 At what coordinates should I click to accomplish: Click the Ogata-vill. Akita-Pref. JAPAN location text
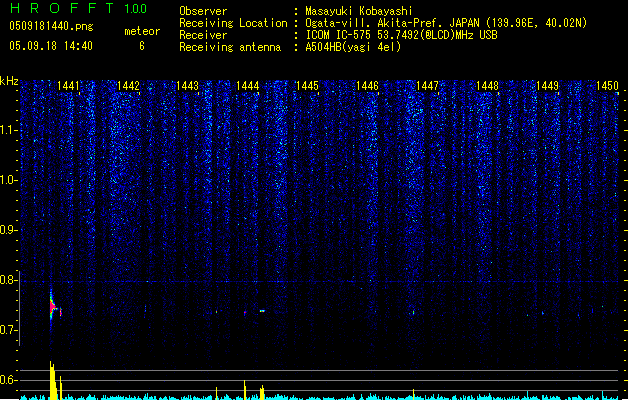point(446,23)
